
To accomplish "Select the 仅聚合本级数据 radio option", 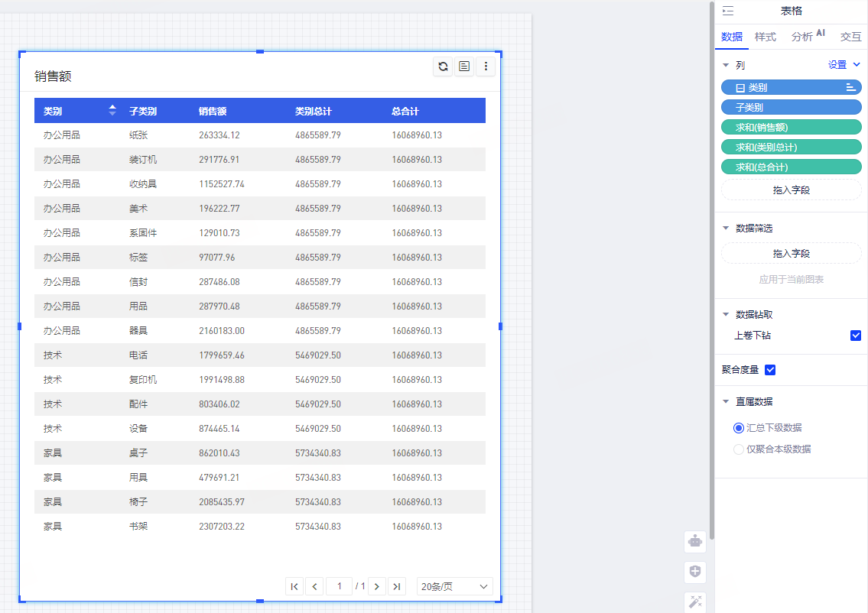I will (x=739, y=449).
